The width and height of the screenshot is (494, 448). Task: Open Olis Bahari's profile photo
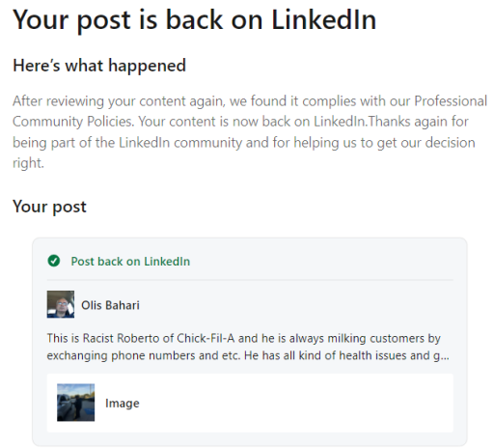61,304
